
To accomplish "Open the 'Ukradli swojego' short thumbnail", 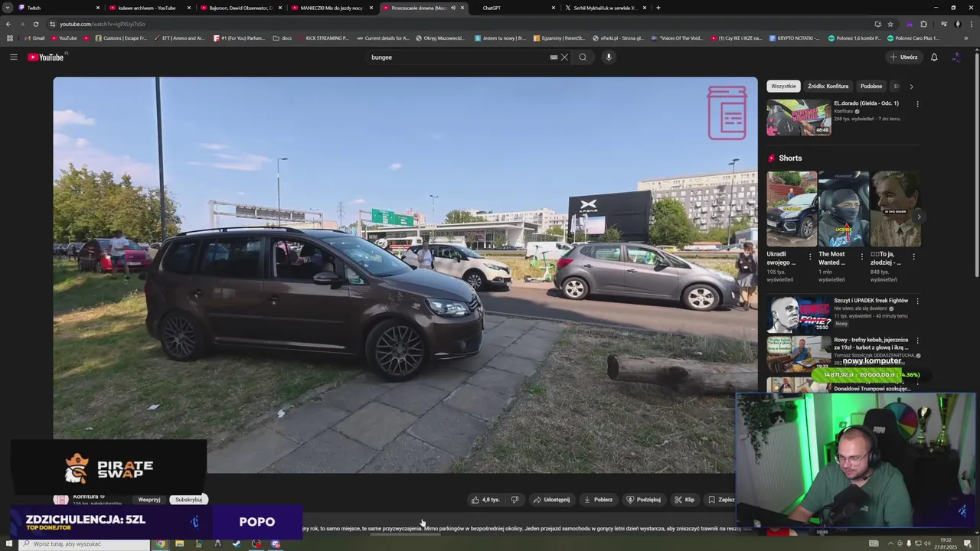I will tap(792, 209).
